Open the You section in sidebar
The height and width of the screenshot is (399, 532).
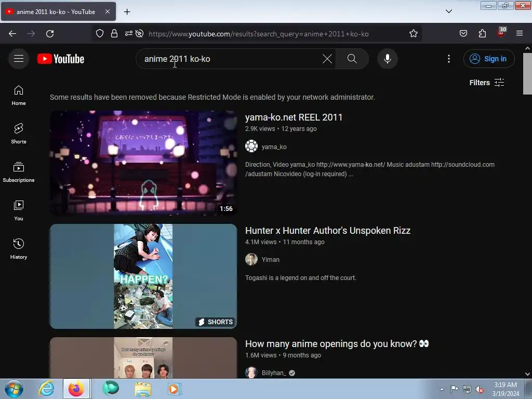coord(19,211)
